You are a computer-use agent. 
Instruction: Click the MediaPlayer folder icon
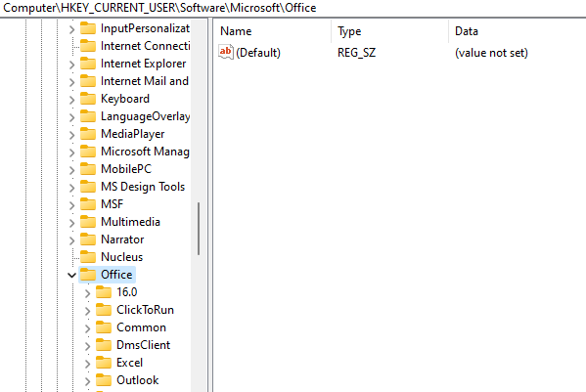pos(88,134)
